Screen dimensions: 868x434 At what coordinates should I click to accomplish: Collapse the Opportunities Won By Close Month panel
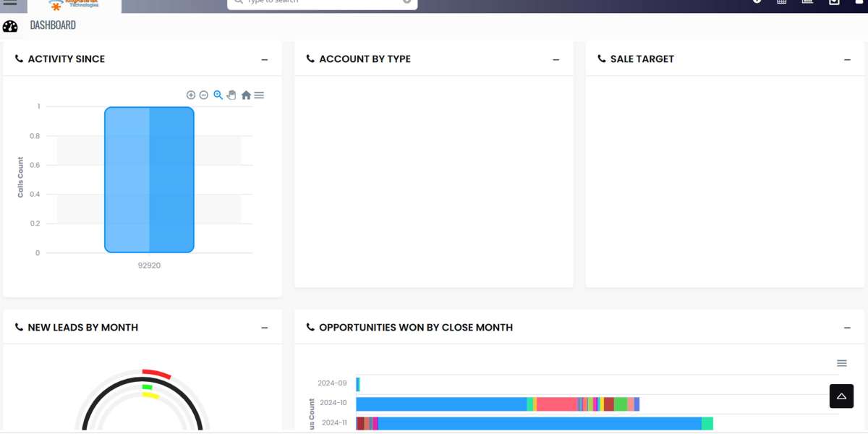(848, 328)
